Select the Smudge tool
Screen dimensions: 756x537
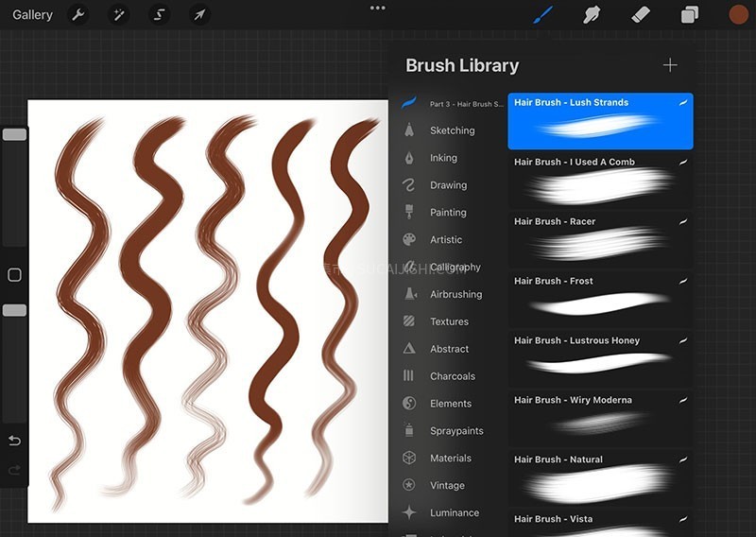pos(592,15)
